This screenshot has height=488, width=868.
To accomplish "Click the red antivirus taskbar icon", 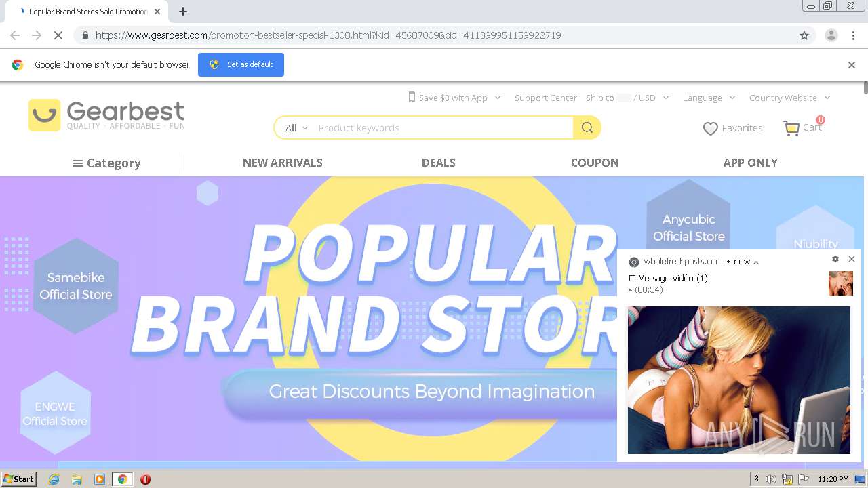I will [145, 479].
